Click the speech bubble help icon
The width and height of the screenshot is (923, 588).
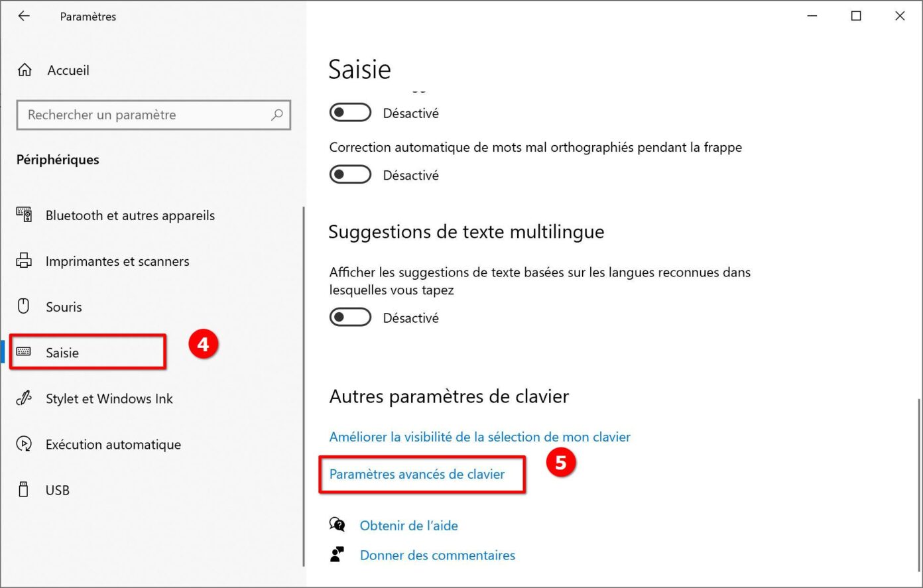pos(337,524)
